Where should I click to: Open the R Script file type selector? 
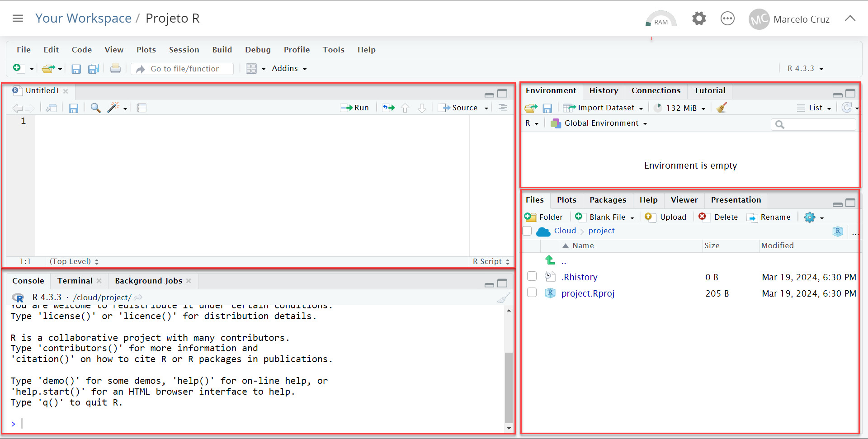(491, 261)
